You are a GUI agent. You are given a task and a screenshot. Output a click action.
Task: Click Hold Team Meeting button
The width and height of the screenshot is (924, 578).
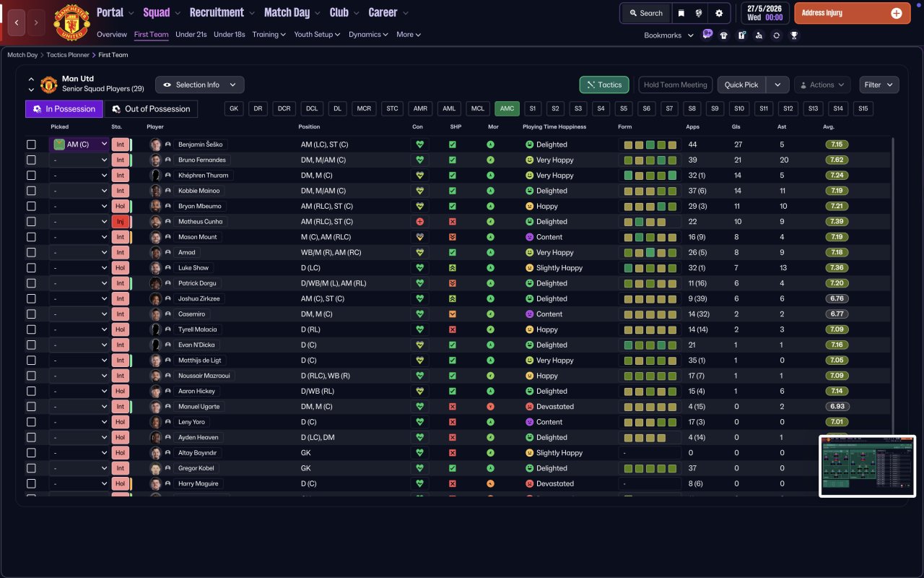tap(675, 85)
